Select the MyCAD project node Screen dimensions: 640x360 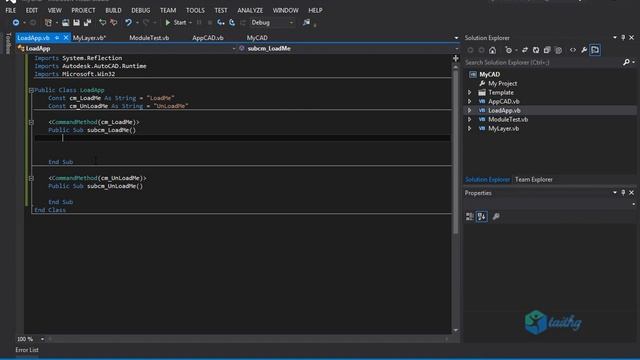489,75
